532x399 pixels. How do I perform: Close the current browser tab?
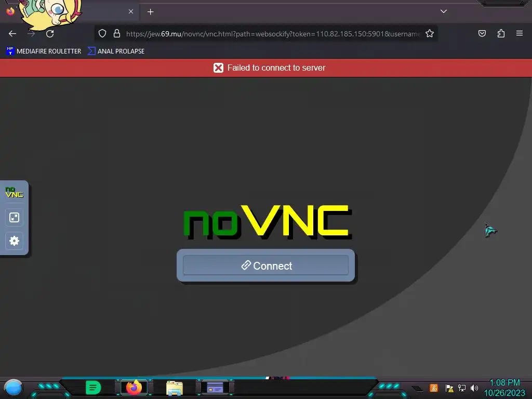click(131, 11)
